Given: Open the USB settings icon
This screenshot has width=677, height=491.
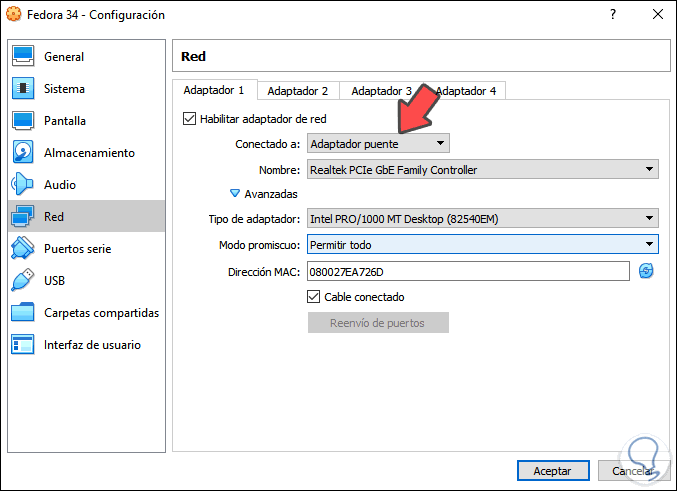Looking at the screenshot, I should [x=24, y=281].
